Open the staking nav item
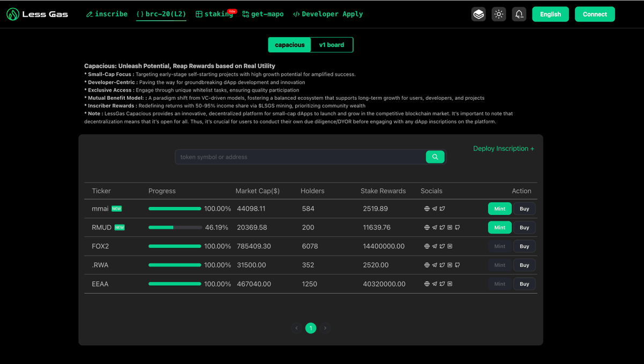Image resolution: width=644 pixels, height=364 pixels. (215, 14)
